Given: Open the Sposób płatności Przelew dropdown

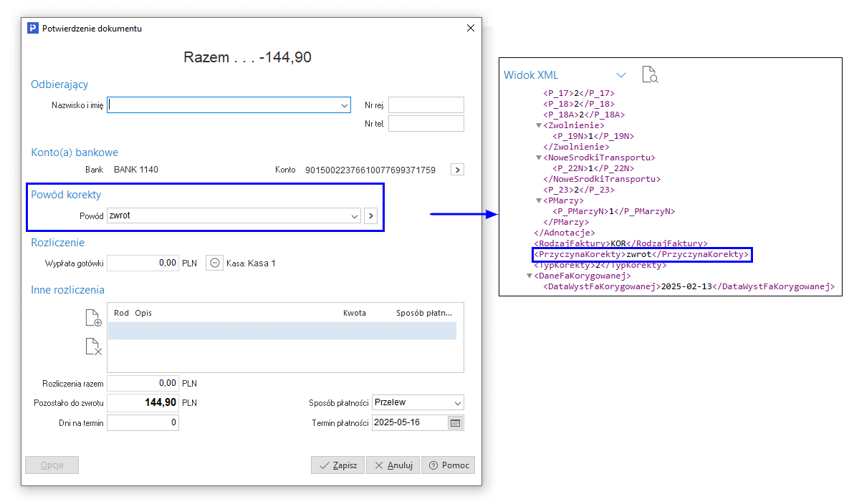Looking at the screenshot, I should pos(458,403).
